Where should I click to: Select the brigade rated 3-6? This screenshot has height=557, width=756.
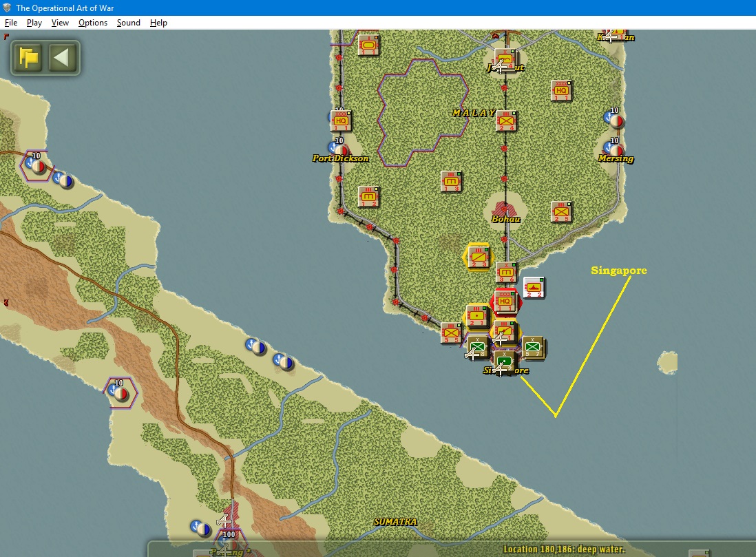(506, 272)
